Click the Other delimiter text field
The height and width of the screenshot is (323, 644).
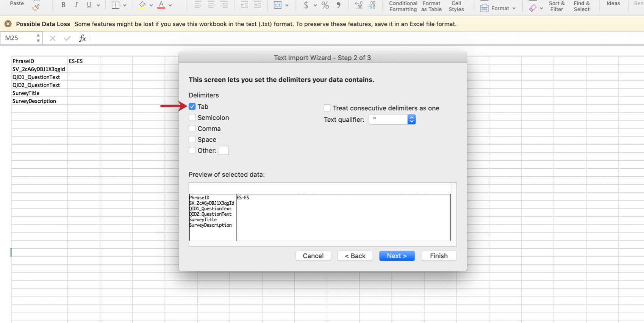click(224, 151)
